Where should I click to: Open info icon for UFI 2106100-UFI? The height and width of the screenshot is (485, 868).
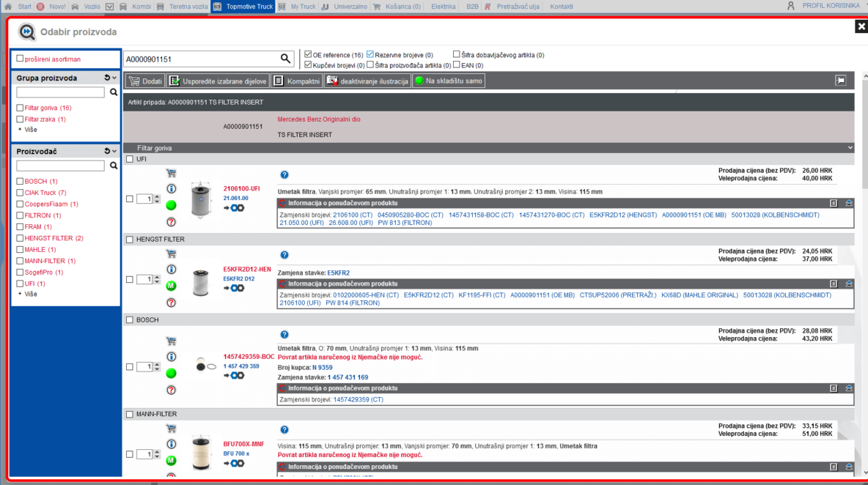point(171,188)
